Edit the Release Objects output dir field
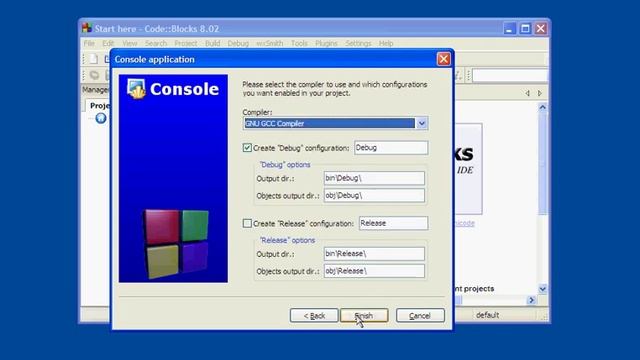The width and height of the screenshot is (640, 360). coord(374,271)
